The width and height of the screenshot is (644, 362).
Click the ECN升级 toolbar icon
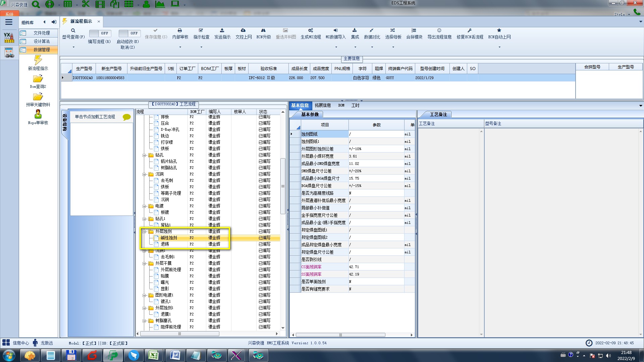[x=263, y=31]
